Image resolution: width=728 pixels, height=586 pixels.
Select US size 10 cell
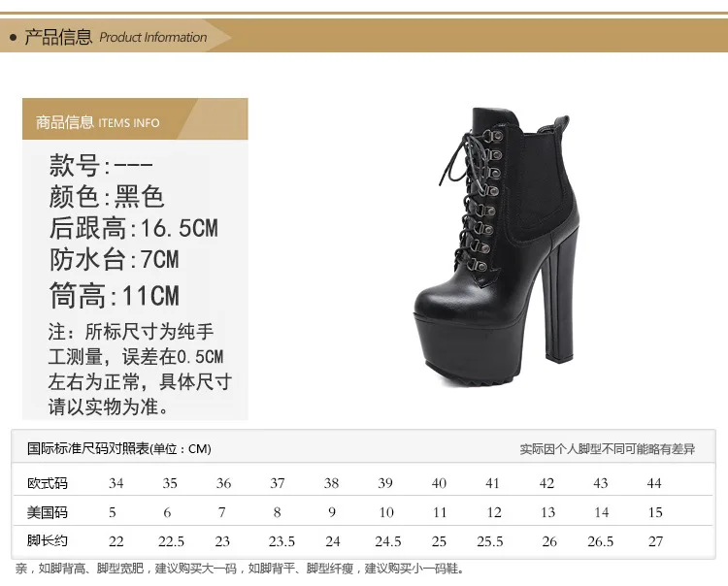click(x=386, y=512)
